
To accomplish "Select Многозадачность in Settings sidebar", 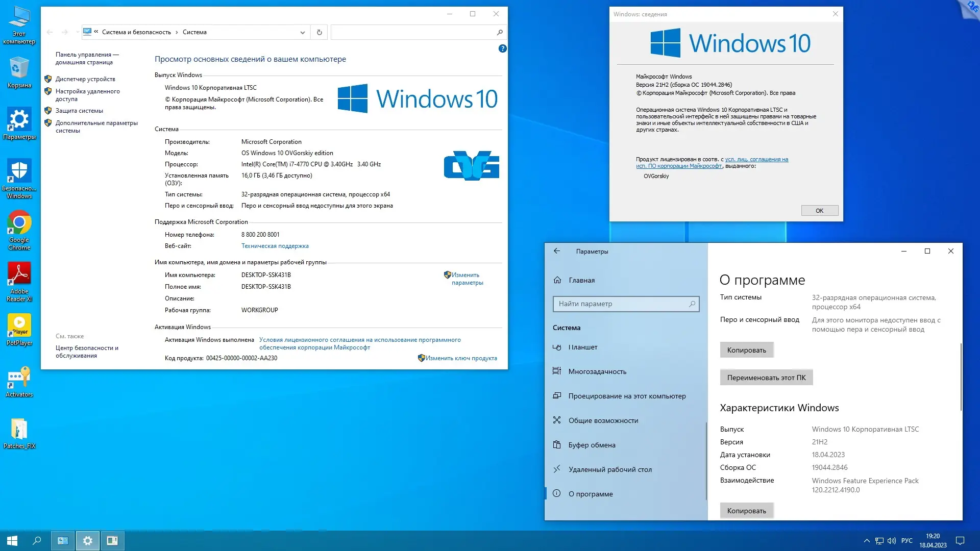I will 597,371.
